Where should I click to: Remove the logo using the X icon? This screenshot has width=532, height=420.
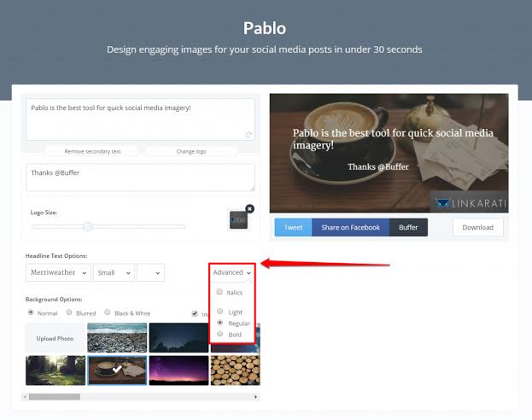click(249, 208)
